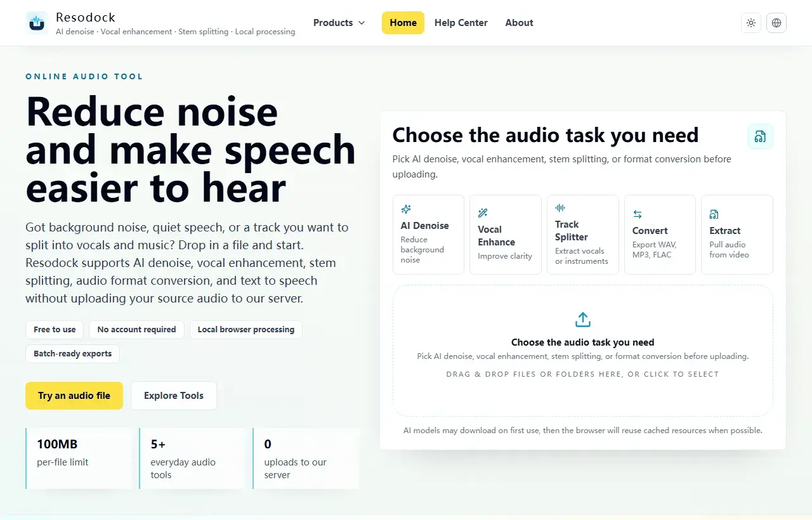Image resolution: width=812 pixels, height=520 pixels.
Task: Click the 'AI models may download on first use' note
Action: click(x=582, y=431)
